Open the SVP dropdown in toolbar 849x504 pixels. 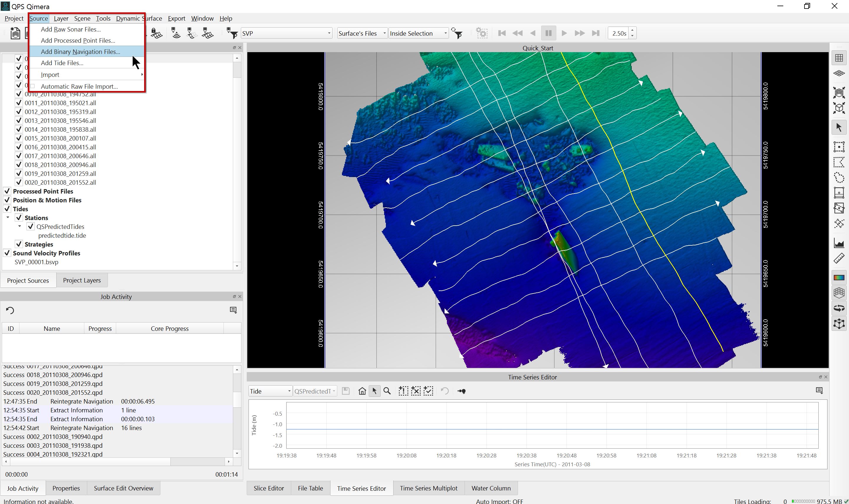coord(329,33)
